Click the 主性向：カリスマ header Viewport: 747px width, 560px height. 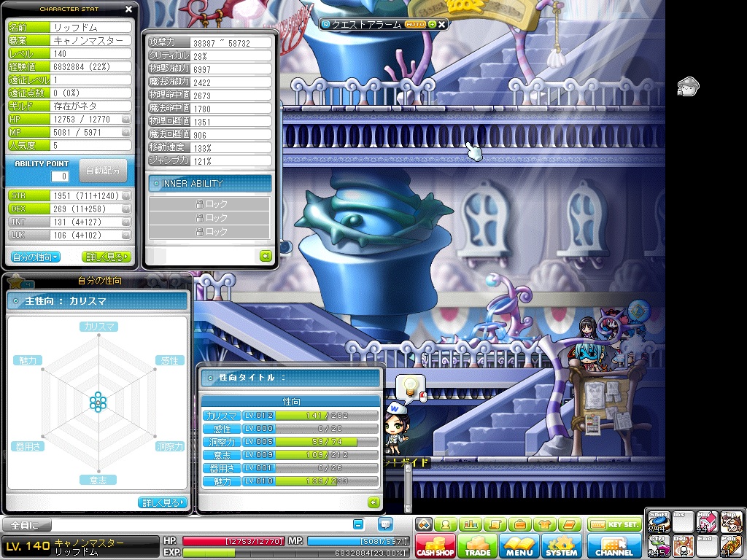(97, 301)
